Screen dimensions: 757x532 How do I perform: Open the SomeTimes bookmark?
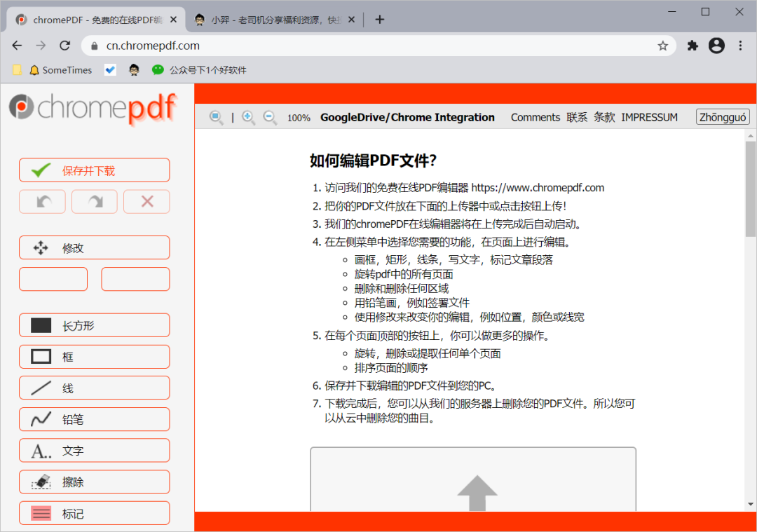pyautogui.click(x=61, y=70)
